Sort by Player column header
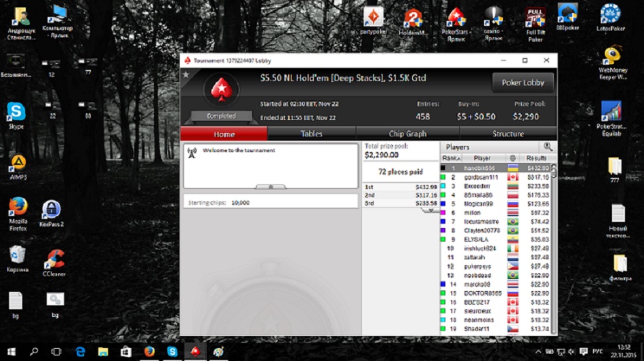This screenshot has height=361, width=644. [x=482, y=158]
